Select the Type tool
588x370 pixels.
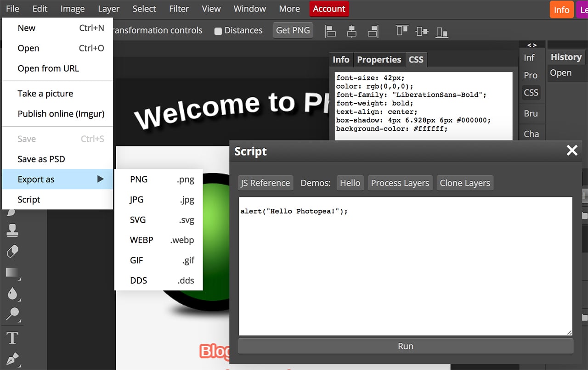click(x=12, y=338)
